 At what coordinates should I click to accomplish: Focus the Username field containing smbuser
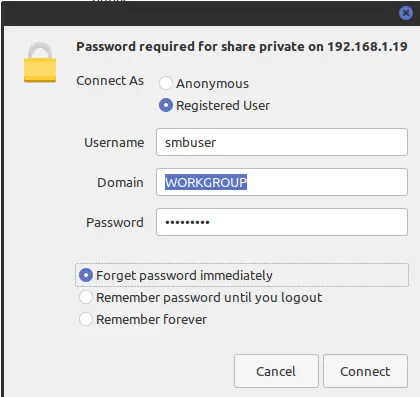click(282, 142)
